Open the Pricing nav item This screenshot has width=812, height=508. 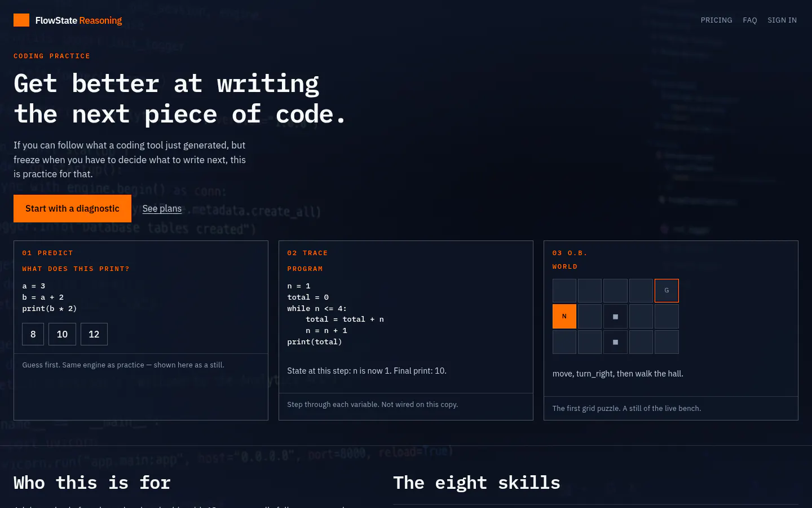716,20
